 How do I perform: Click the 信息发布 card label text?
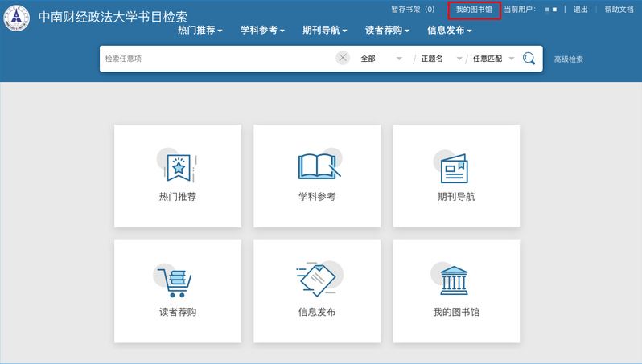point(317,312)
